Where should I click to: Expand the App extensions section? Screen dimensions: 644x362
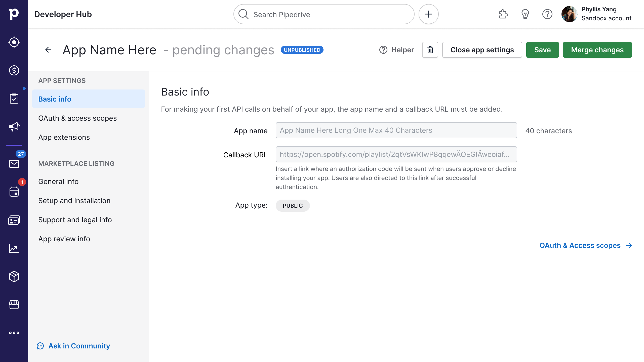64,137
